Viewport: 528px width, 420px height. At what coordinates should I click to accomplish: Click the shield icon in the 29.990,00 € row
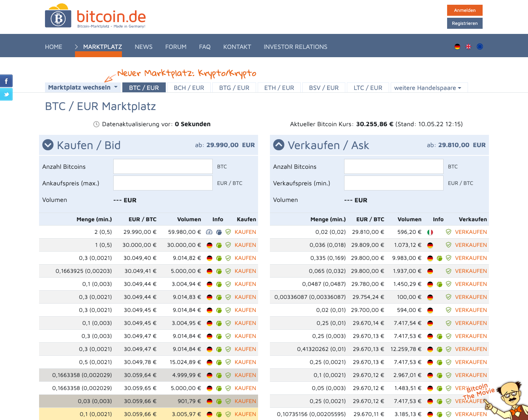pos(228,232)
